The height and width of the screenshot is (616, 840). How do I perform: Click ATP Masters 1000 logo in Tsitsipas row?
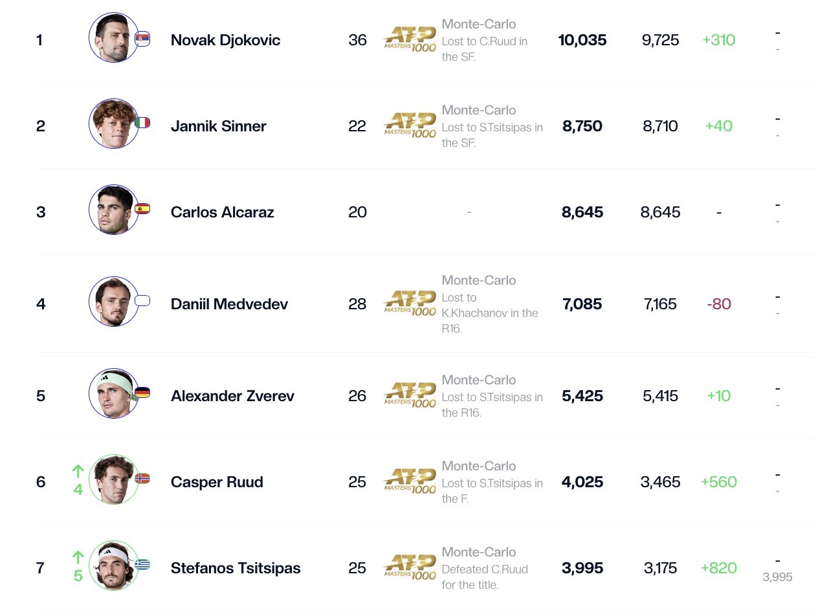tap(410, 567)
